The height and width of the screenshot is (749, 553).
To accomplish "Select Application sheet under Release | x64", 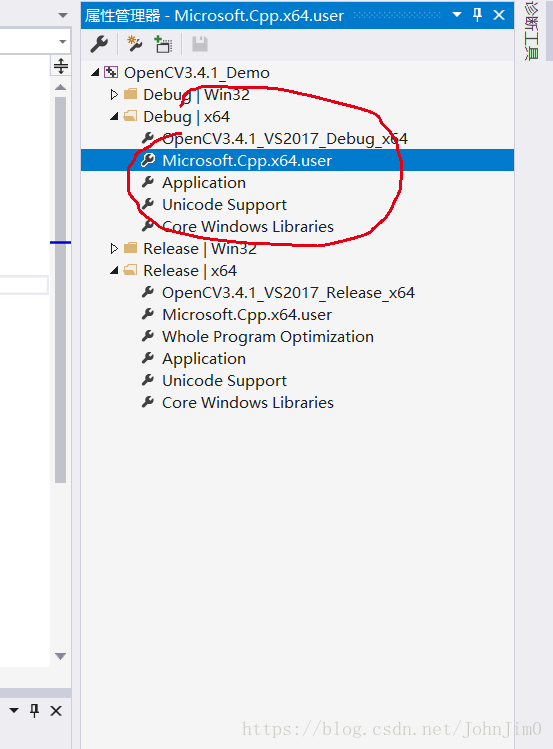I will (x=204, y=358).
